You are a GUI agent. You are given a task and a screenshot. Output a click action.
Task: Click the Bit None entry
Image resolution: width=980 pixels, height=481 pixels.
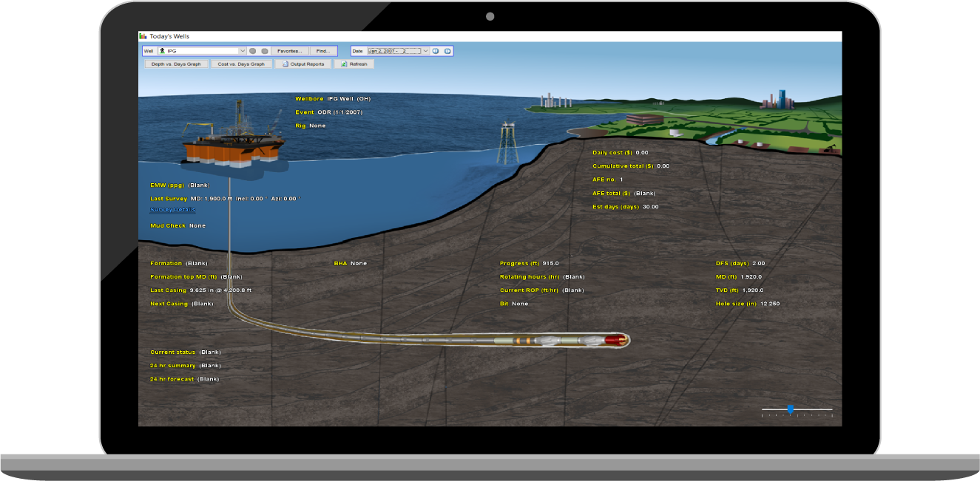click(514, 304)
